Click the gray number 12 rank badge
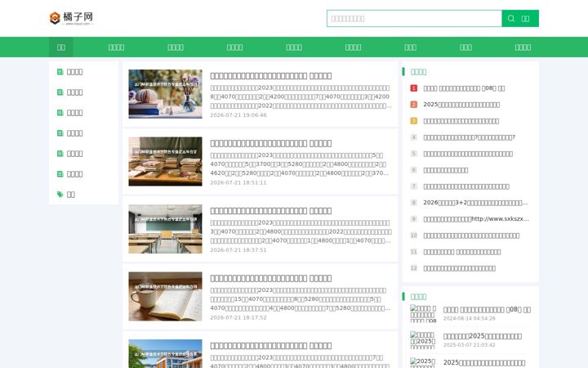 pos(413,268)
